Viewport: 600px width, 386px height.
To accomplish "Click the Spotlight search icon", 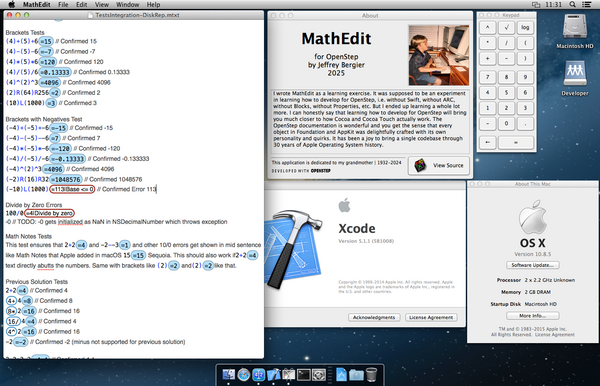I will (x=572, y=5).
